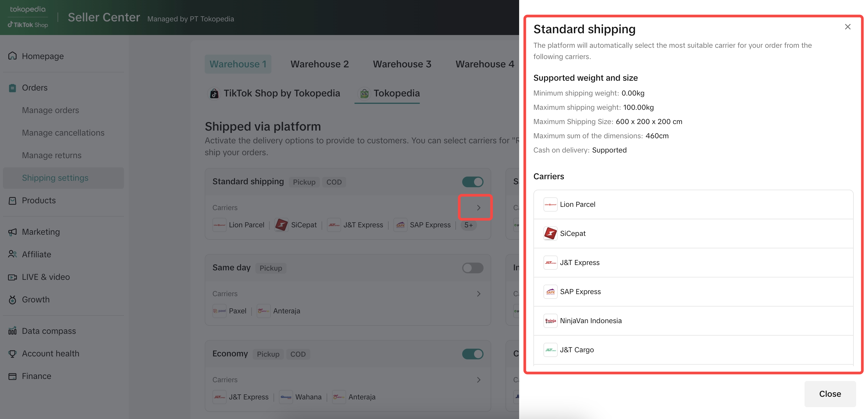Viewport: 868px width, 419px height.
Task: Expand Same day carriers chevron
Action: coord(478,293)
